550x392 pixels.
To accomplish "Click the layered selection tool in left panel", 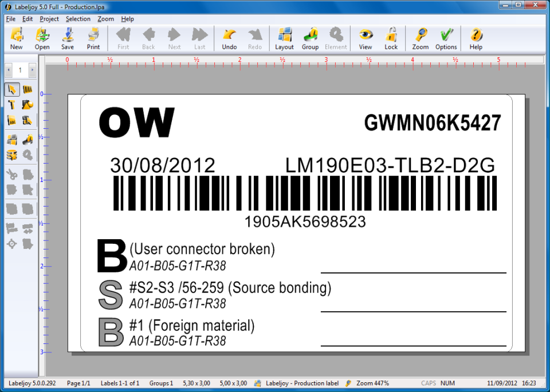I will tap(27, 120).
